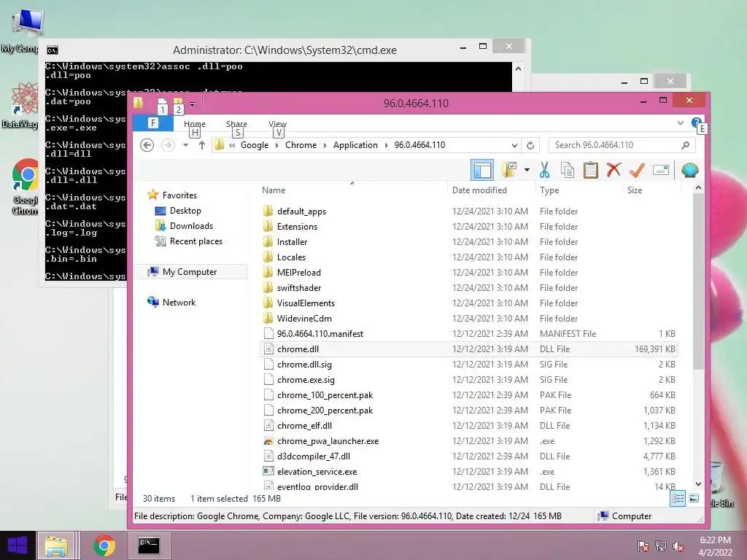Screen dimensions: 747x560
Task: Open the help question mark icon
Action: click(696, 122)
